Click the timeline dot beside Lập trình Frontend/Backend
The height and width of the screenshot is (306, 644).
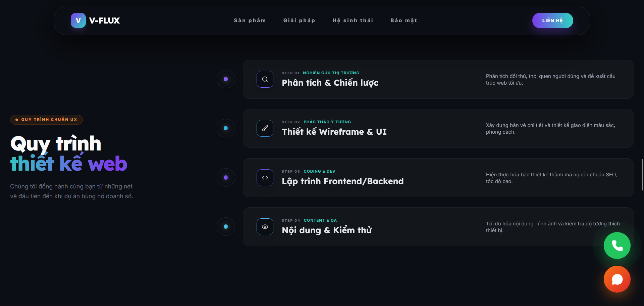226,178
